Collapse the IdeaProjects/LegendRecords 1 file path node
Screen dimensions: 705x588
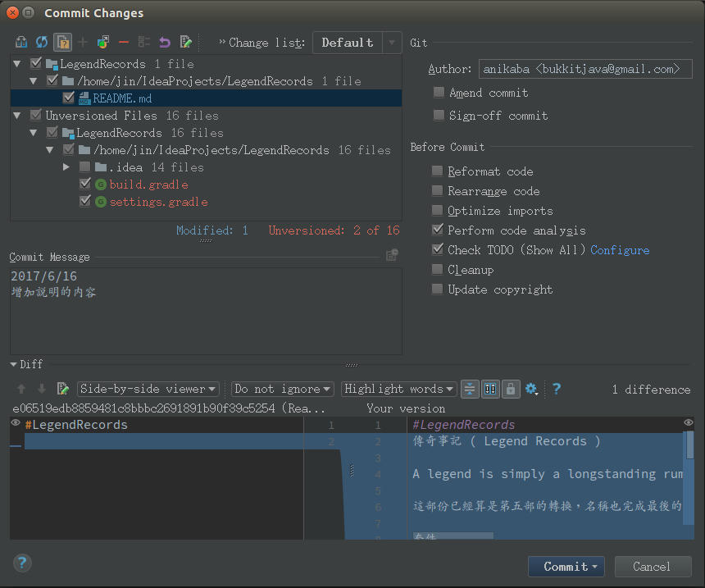[34, 81]
